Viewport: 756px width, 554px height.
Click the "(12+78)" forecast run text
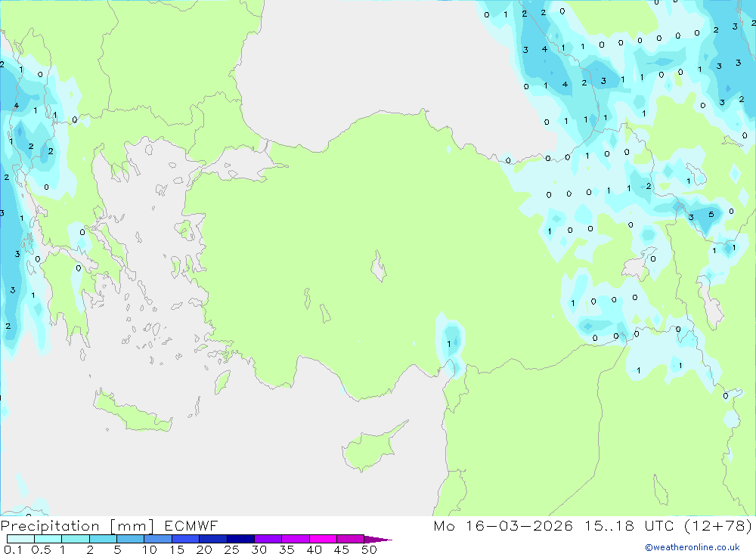click(718, 526)
